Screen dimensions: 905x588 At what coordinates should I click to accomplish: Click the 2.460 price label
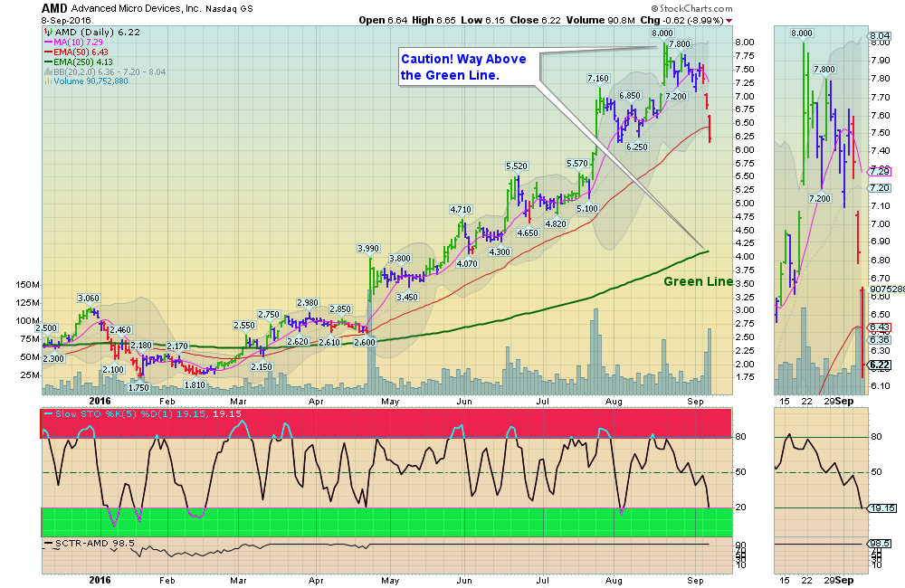(x=120, y=330)
